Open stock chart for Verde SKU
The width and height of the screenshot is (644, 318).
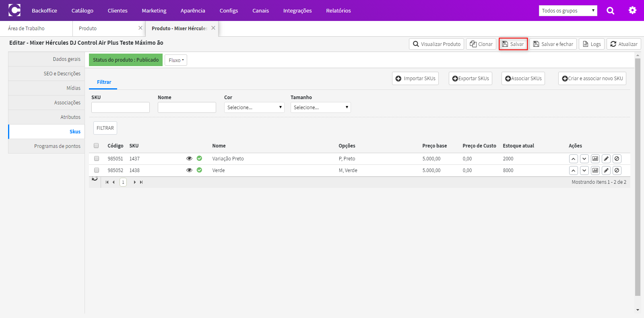[x=595, y=170]
